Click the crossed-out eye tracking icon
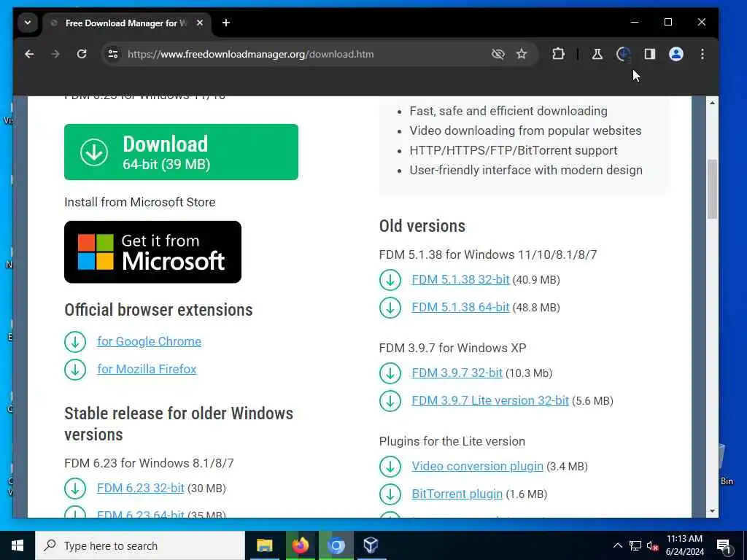Image resolution: width=747 pixels, height=560 pixels. tap(498, 54)
